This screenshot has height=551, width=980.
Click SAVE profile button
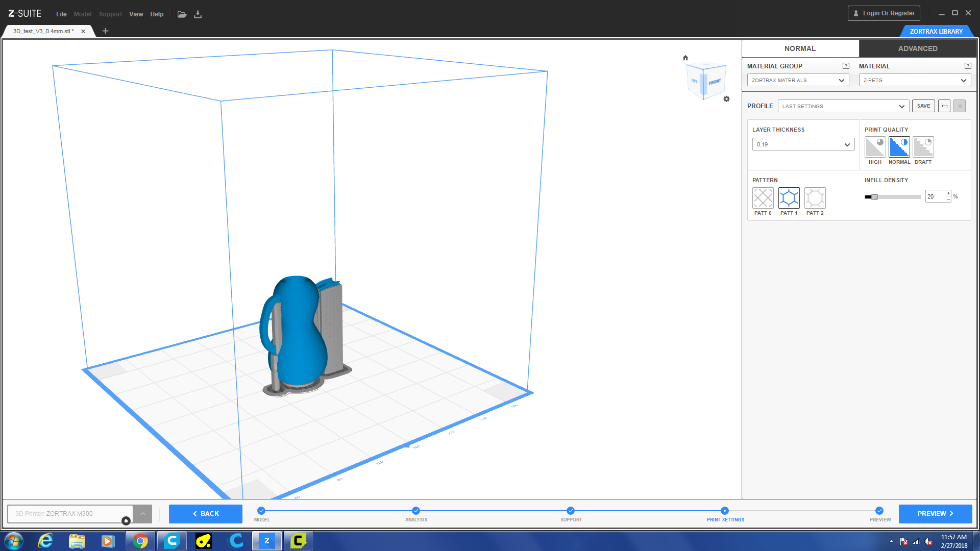(x=923, y=106)
